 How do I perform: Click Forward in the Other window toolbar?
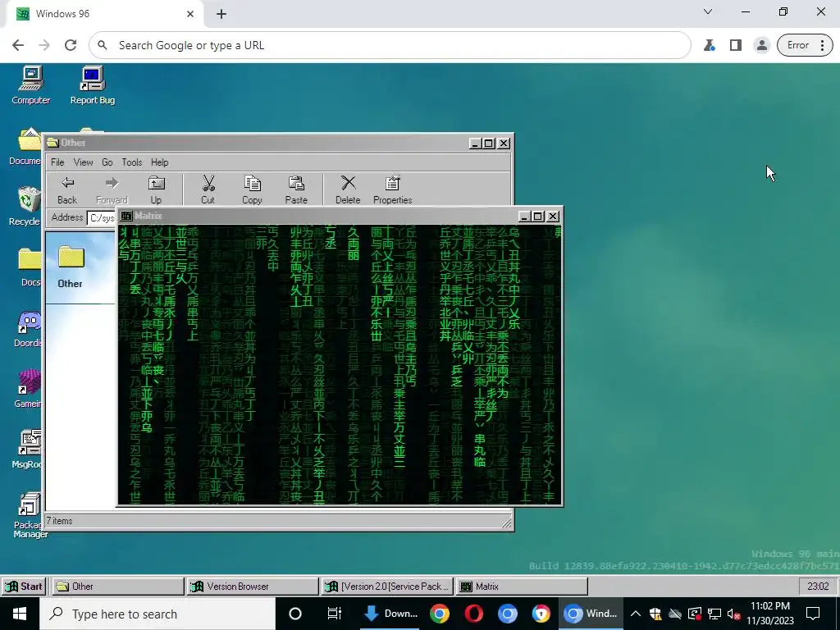[x=112, y=190]
